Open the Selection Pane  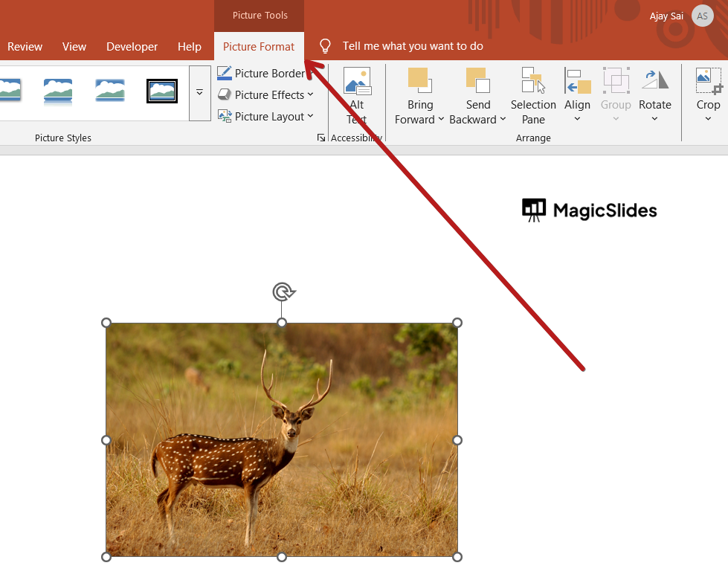click(x=533, y=80)
